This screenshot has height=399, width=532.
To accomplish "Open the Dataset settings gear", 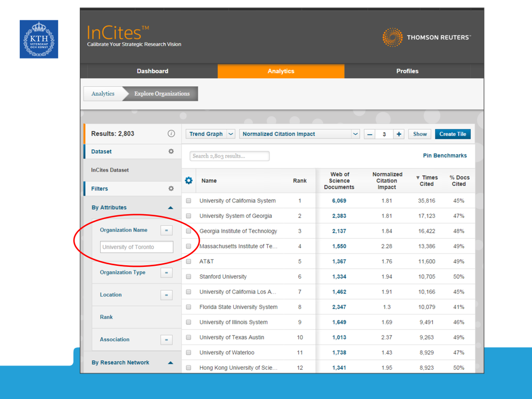I will point(171,151).
